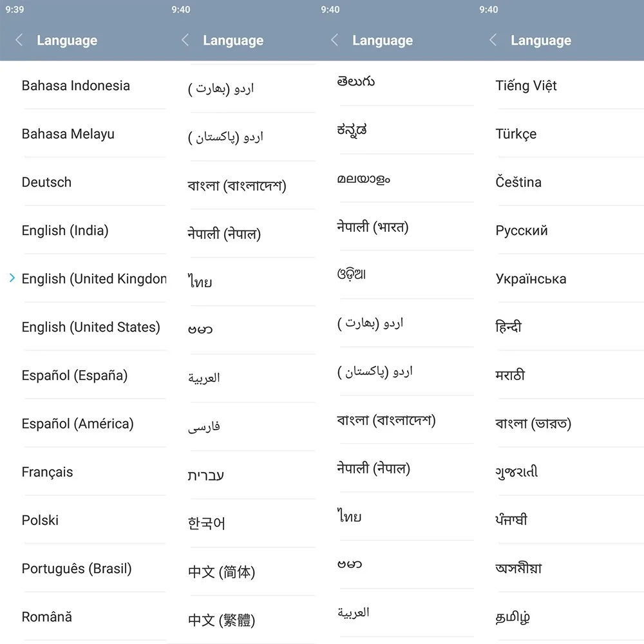The image size is (644, 644).
Task: Select Bahasa Indonesia
Action: (75, 85)
